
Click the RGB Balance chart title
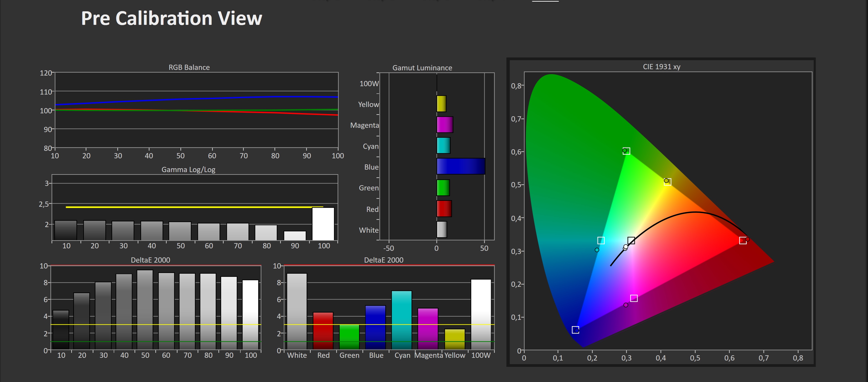[x=189, y=67]
